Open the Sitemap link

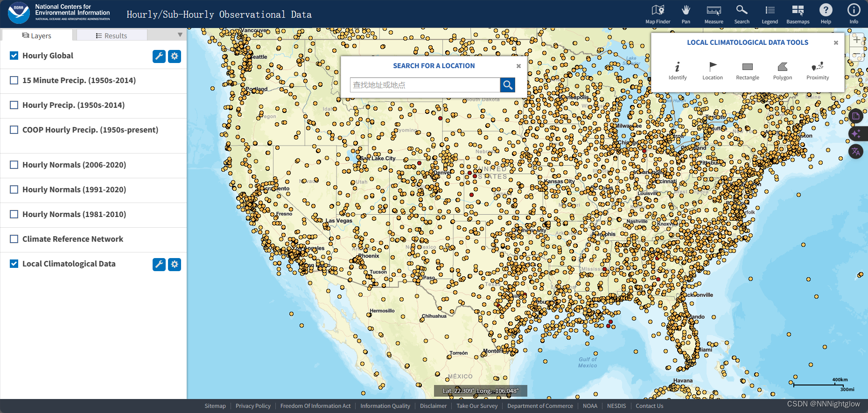[215, 406]
